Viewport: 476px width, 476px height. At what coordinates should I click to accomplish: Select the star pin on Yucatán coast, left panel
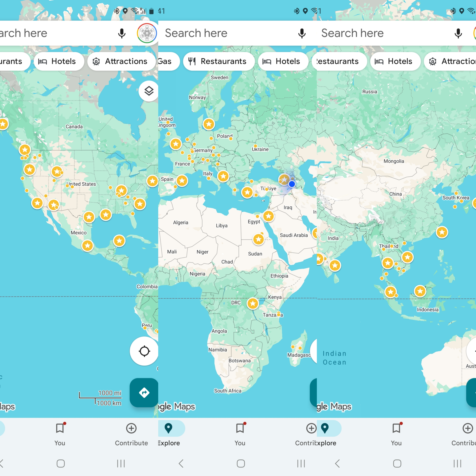119,241
